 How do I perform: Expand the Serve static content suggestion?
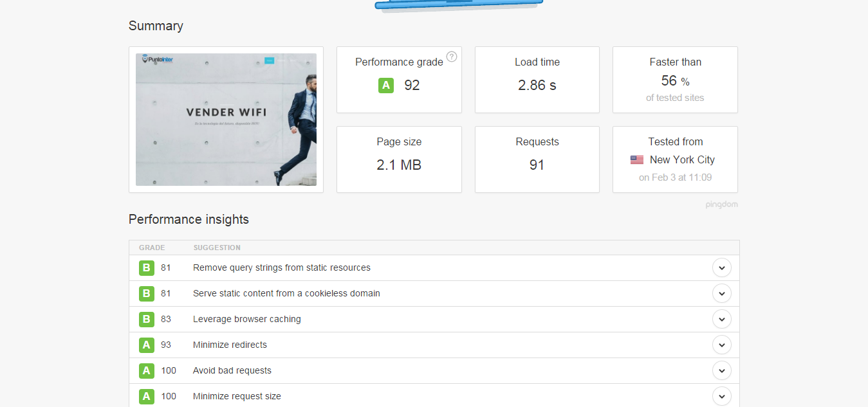(721, 293)
